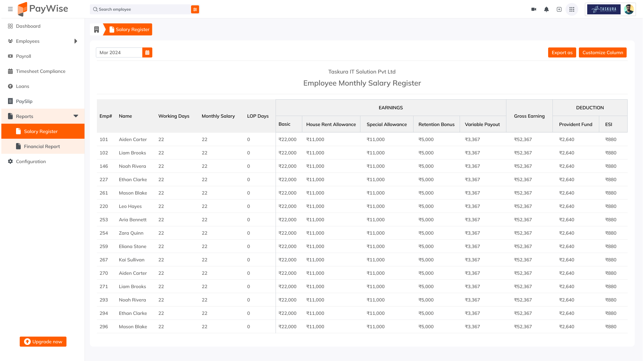
Task: Open the Configuration settings menu
Action: click(x=31, y=161)
